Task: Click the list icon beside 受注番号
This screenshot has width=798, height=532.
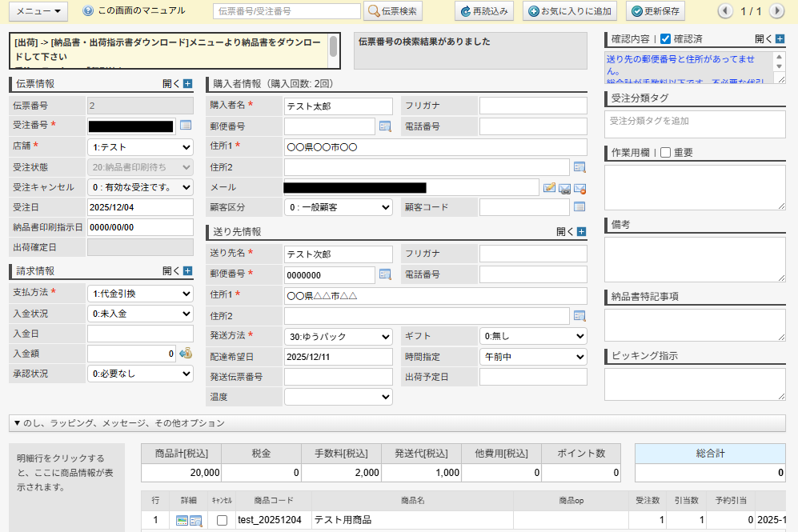Action: [x=186, y=126]
